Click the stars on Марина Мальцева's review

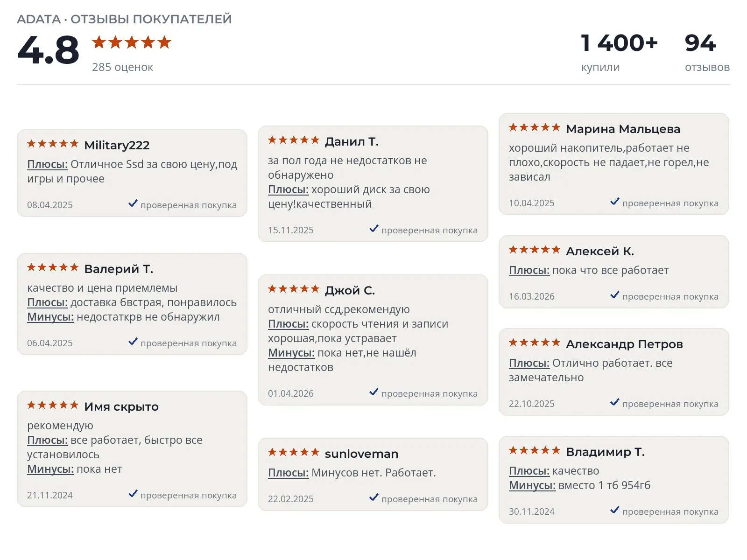coord(535,127)
